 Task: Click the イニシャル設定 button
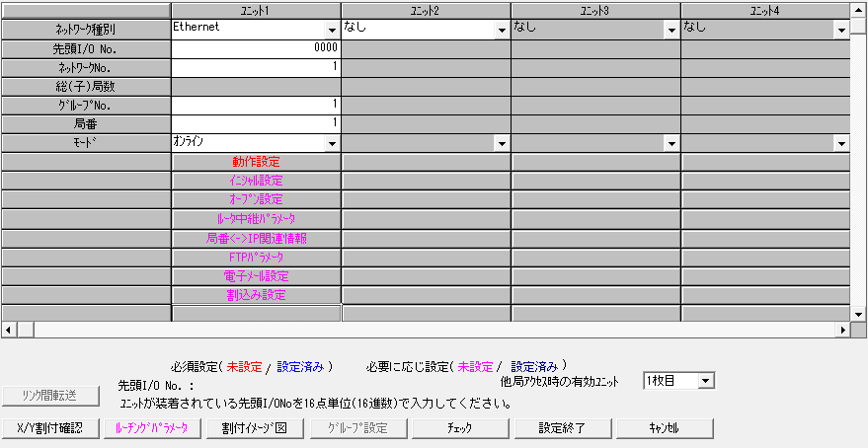click(x=256, y=181)
